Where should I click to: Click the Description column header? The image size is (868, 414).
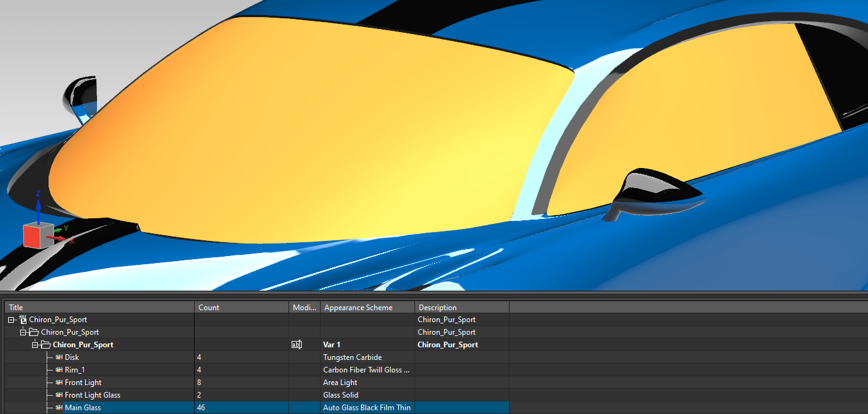462,308
